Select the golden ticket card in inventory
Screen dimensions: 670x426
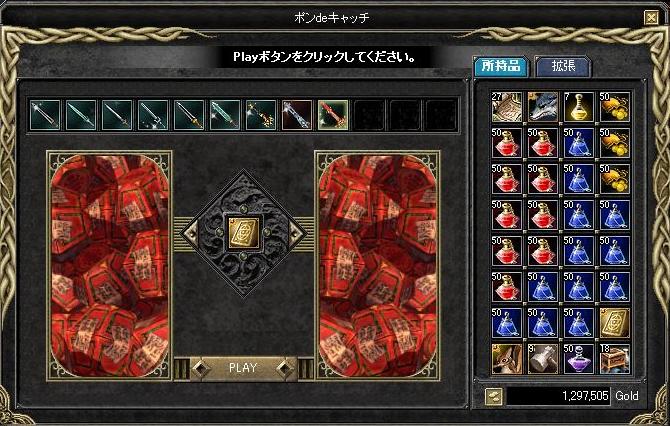point(614,323)
